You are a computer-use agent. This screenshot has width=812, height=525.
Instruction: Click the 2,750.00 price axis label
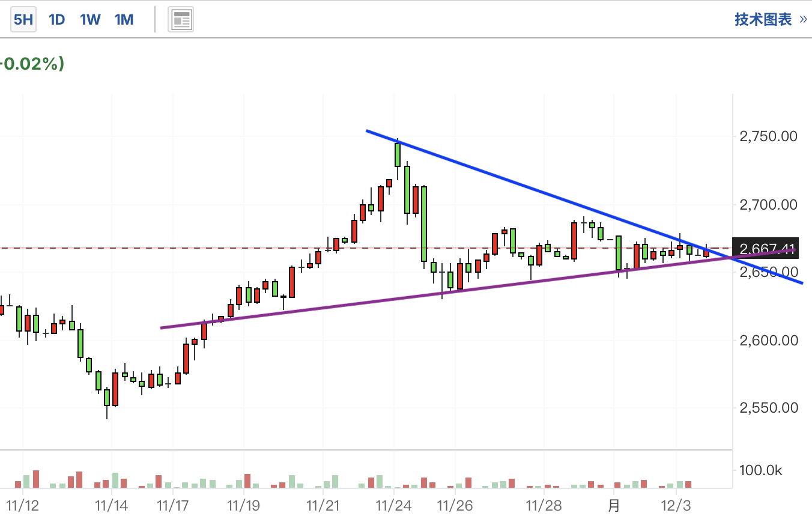[x=768, y=136]
